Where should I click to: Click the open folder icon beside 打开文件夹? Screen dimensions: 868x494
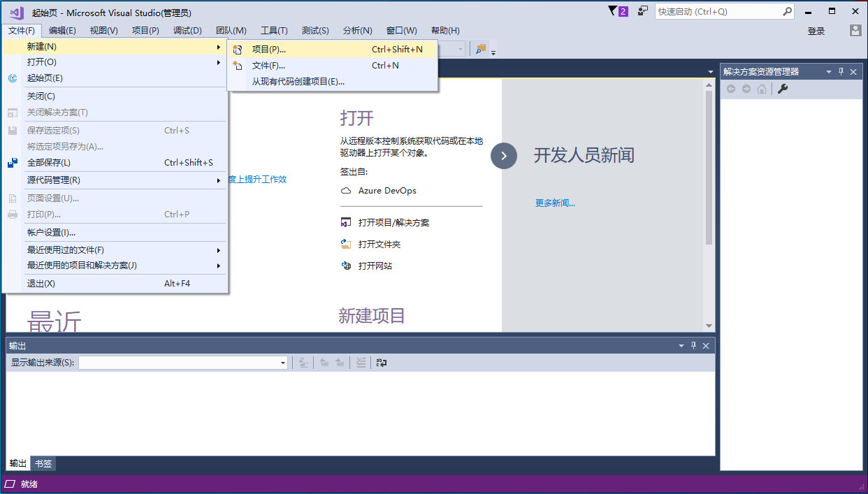point(345,245)
